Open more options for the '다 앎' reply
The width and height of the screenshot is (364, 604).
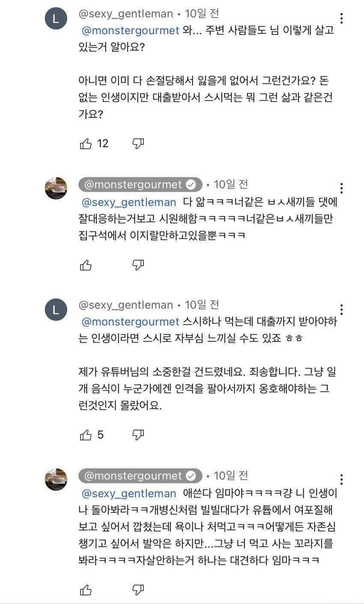point(341,188)
